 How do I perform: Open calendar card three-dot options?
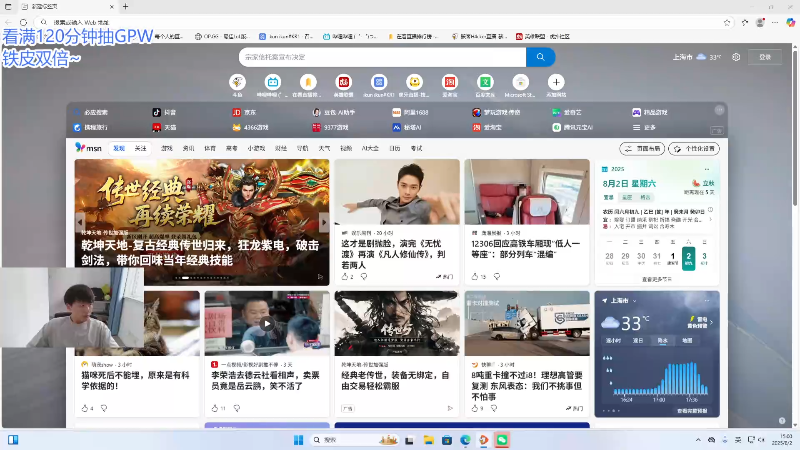pyautogui.click(x=707, y=169)
